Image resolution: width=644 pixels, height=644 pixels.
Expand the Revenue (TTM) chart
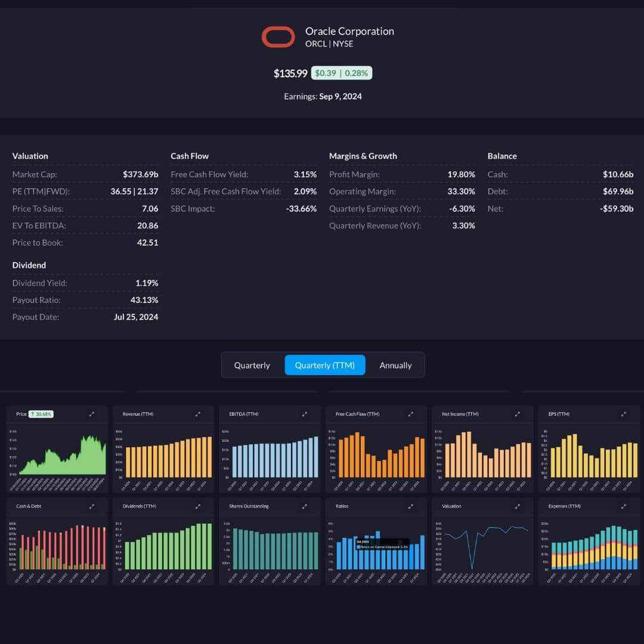pyautogui.click(x=198, y=414)
